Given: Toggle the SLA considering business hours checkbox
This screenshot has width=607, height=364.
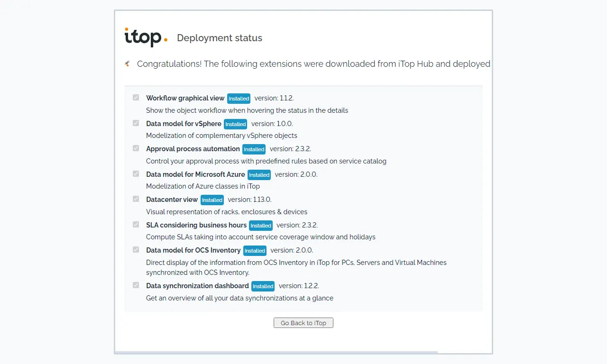Looking at the screenshot, I should 136,225.
